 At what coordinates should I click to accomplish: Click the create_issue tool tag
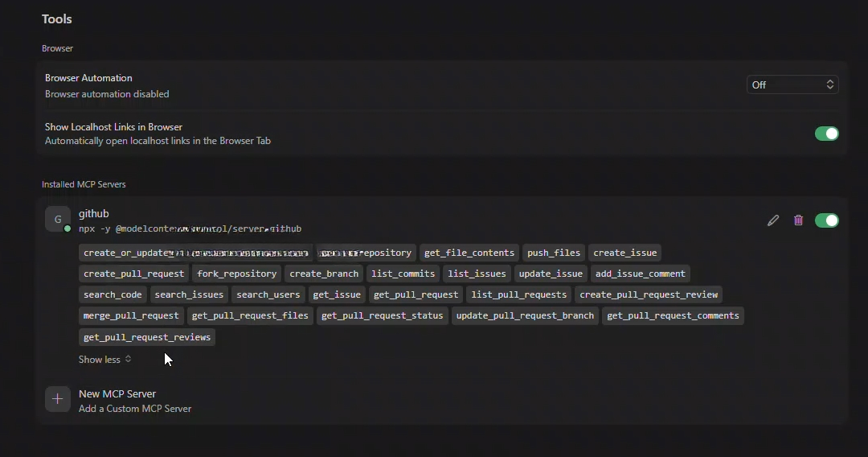click(625, 253)
